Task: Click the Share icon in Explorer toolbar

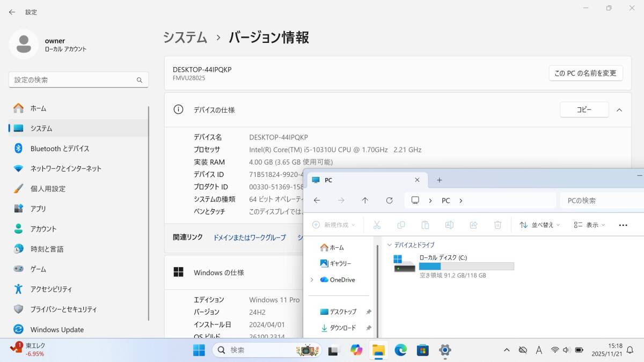Action: 473,225
